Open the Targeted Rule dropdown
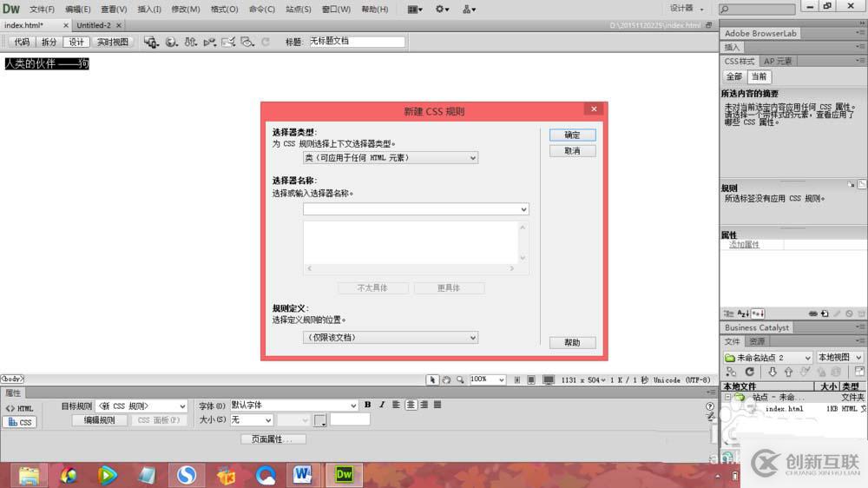868x488 pixels. 141,406
